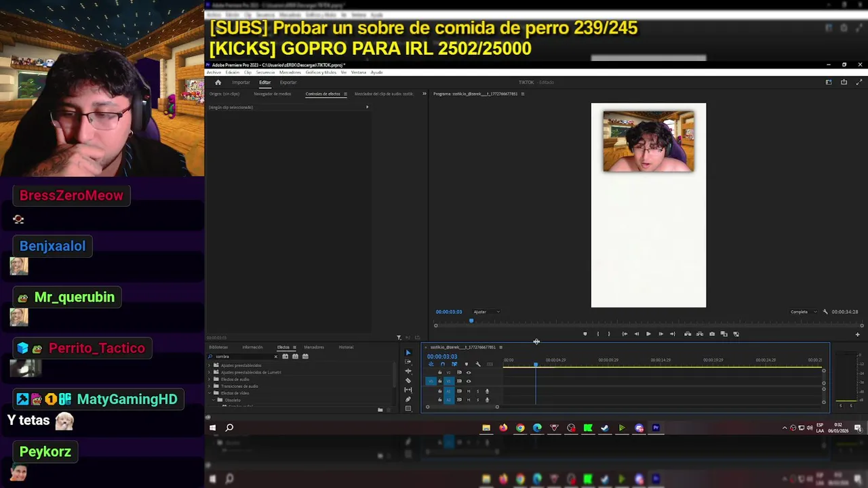This screenshot has width=868, height=488.
Task: Solo audio track A2
Action: pos(477,400)
